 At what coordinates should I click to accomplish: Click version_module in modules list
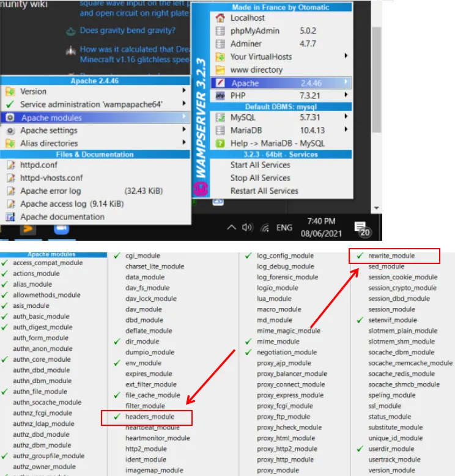pos(392,471)
